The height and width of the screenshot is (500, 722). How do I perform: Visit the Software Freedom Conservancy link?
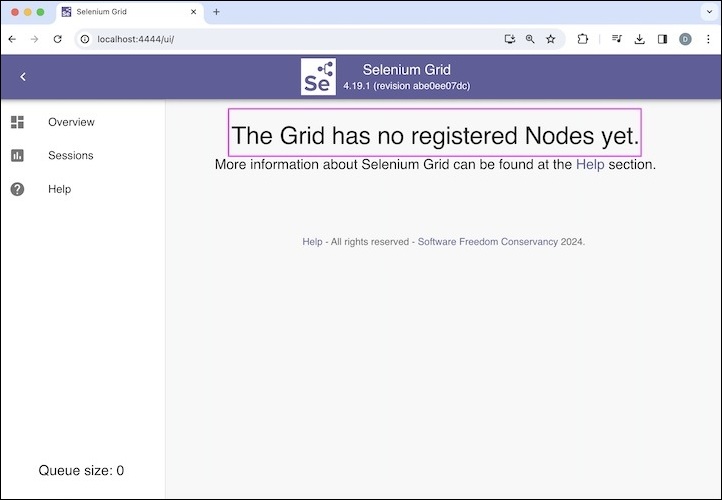tap(487, 242)
